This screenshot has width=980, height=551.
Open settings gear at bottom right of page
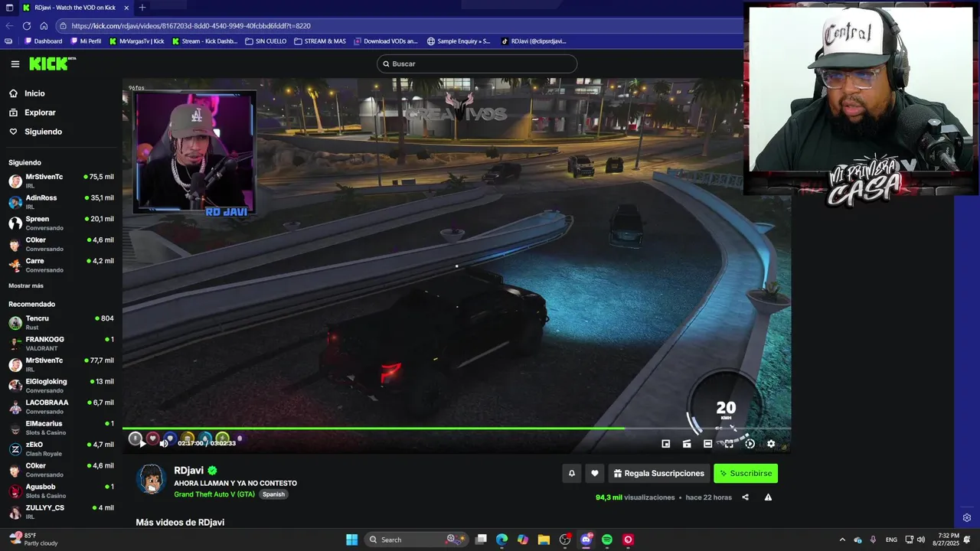pyautogui.click(x=967, y=518)
